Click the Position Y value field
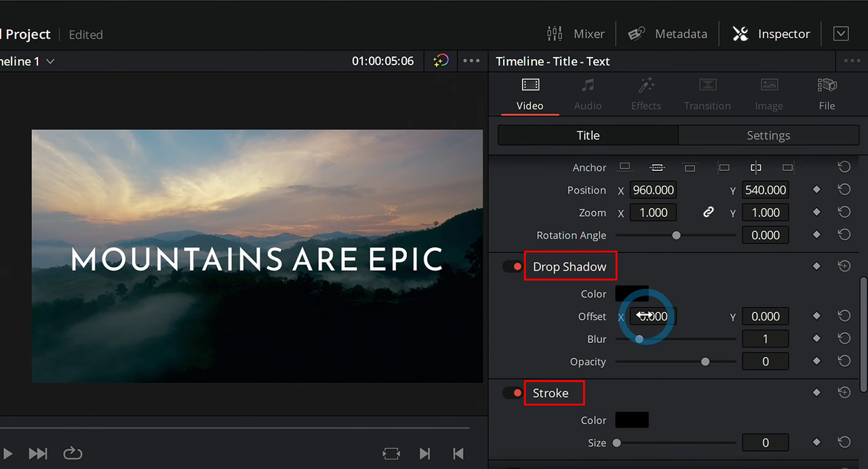868x469 pixels. tap(766, 190)
